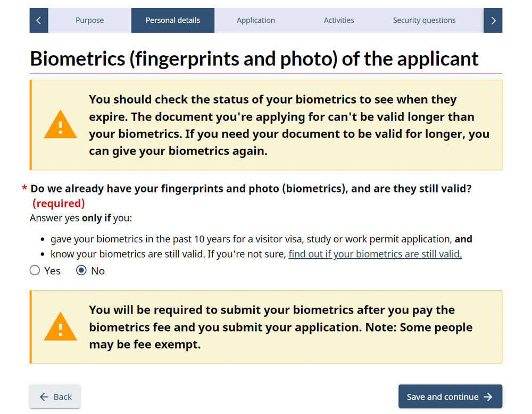Click the warning triangle in the biometrics fee alert
The width and height of the screenshot is (532, 414).
(x=61, y=327)
